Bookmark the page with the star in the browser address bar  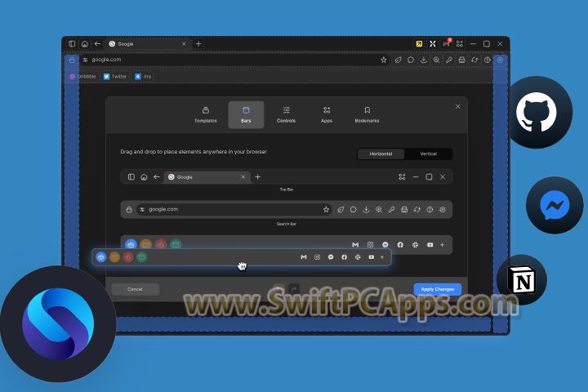383,60
